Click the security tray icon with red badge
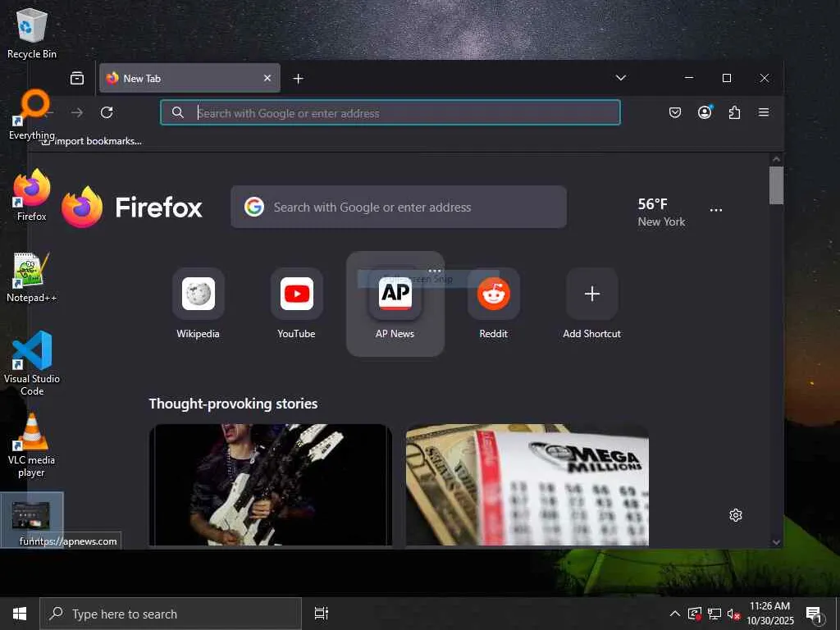The height and width of the screenshot is (630, 840). point(695,614)
